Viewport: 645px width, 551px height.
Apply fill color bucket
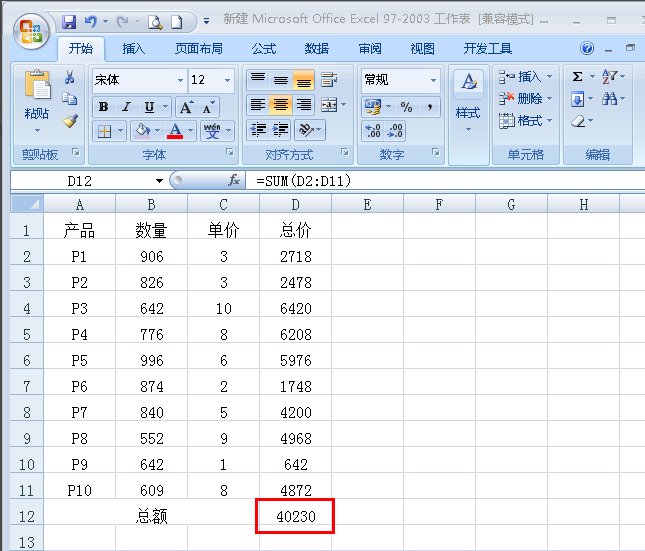(x=143, y=131)
